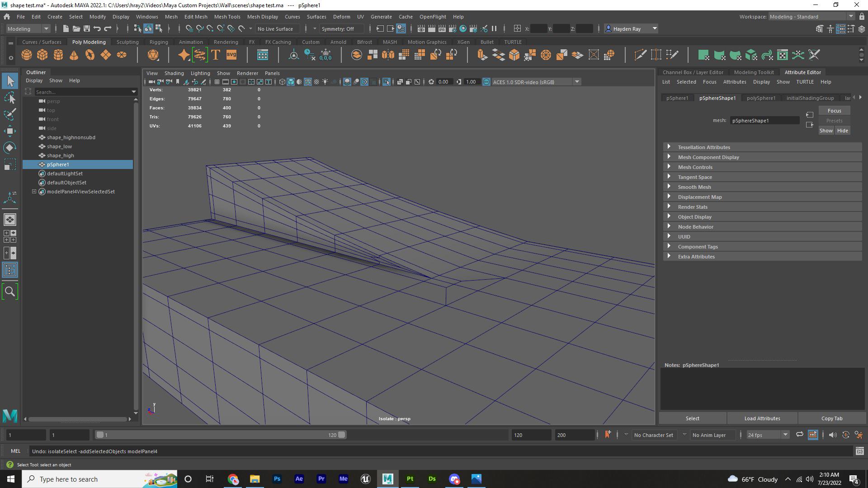Click the Save Scene icon
Image resolution: width=868 pixels, height=488 pixels.
pyautogui.click(x=86, y=28)
